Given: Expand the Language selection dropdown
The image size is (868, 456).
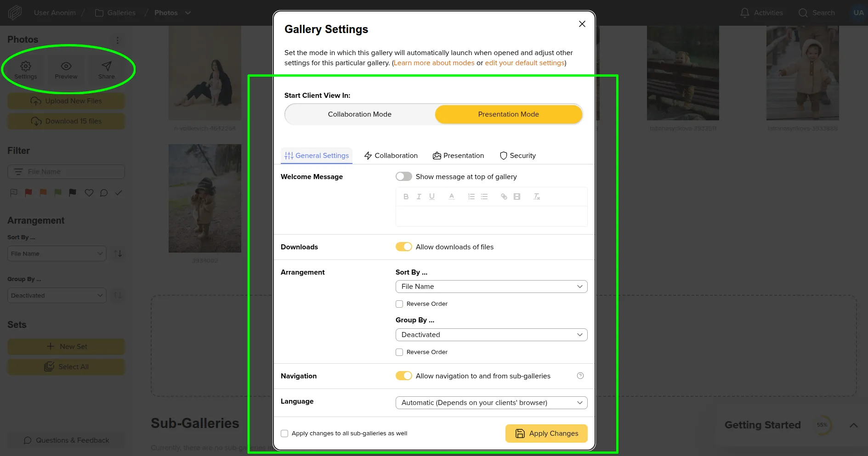Looking at the screenshot, I should pyautogui.click(x=491, y=402).
